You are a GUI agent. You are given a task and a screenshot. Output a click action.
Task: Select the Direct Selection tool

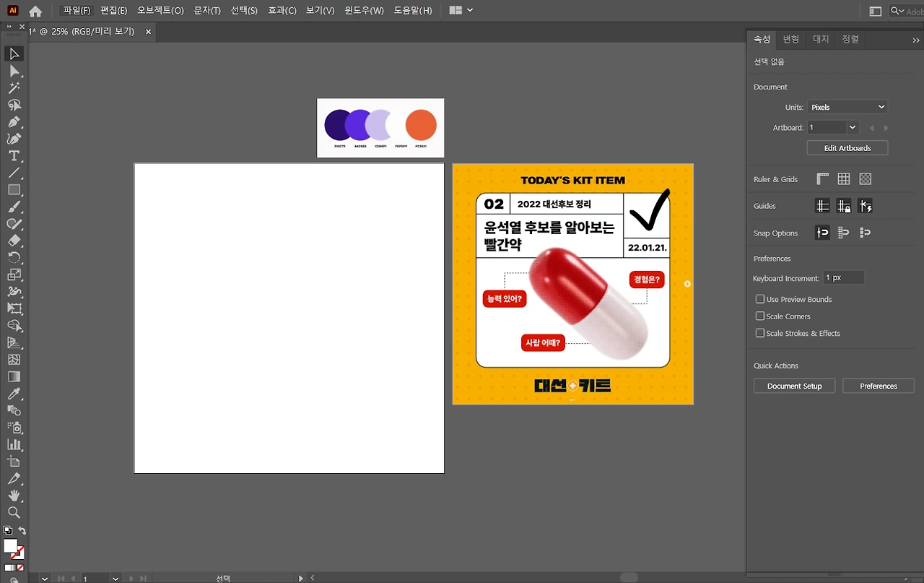(x=14, y=71)
